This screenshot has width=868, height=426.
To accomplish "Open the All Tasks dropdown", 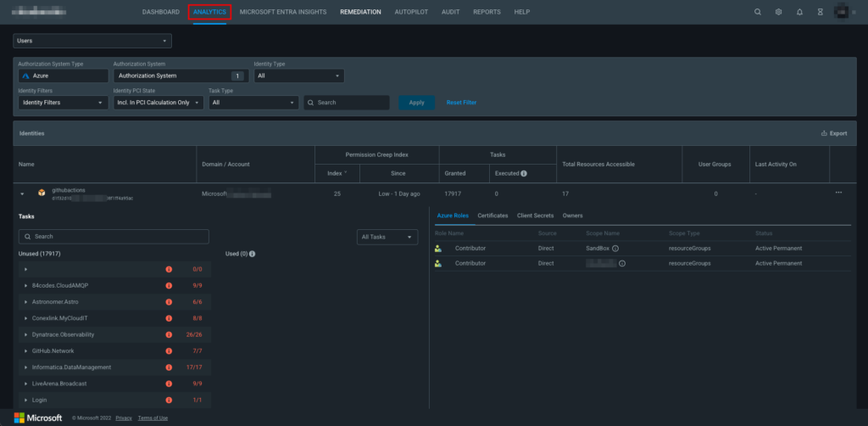I will pyautogui.click(x=387, y=237).
